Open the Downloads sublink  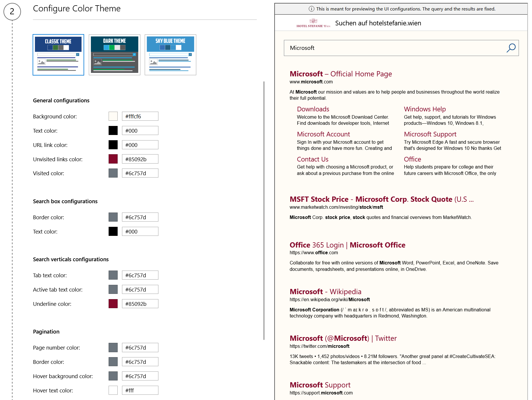(313, 109)
